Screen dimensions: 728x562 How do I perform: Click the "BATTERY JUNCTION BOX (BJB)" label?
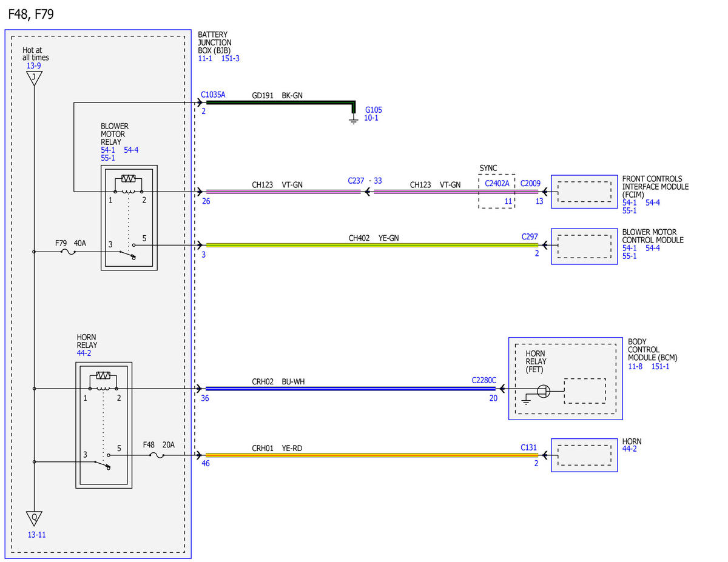pos(215,42)
